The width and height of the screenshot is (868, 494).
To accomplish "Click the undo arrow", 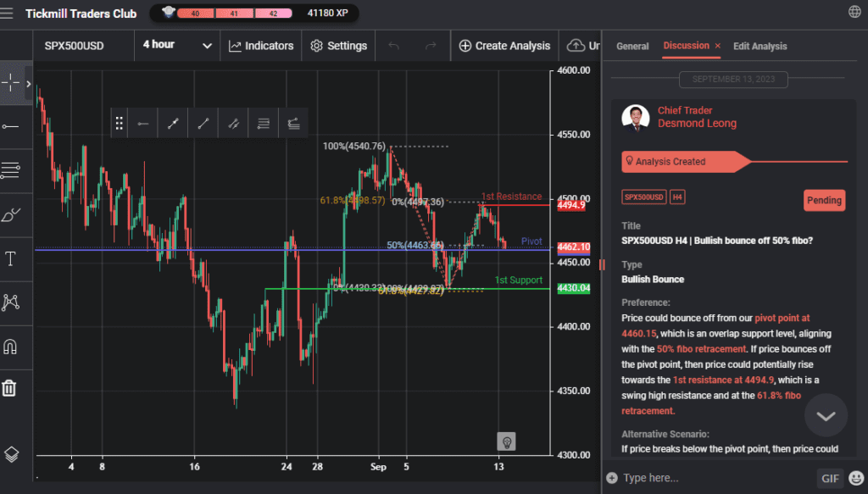I will pos(393,46).
